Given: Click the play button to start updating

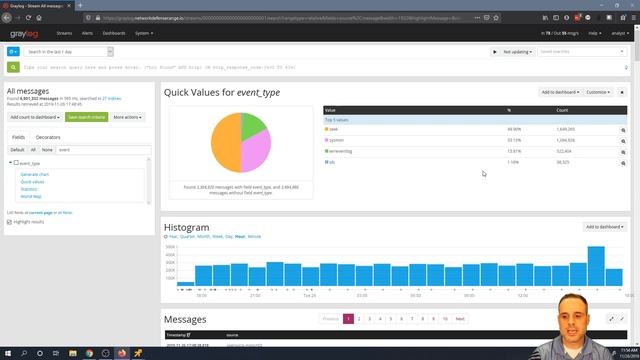Looking at the screenshot, I should click(x=495, y=52).
